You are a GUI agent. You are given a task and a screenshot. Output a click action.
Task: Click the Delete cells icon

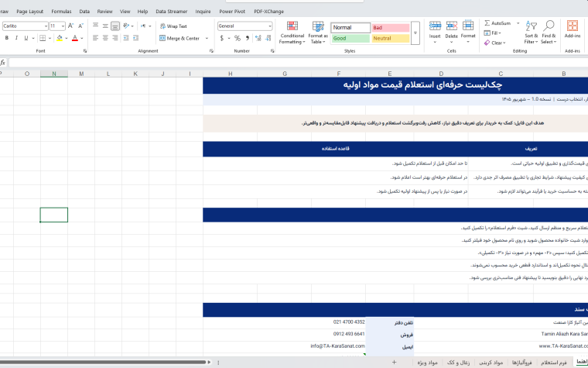[452, 26]
